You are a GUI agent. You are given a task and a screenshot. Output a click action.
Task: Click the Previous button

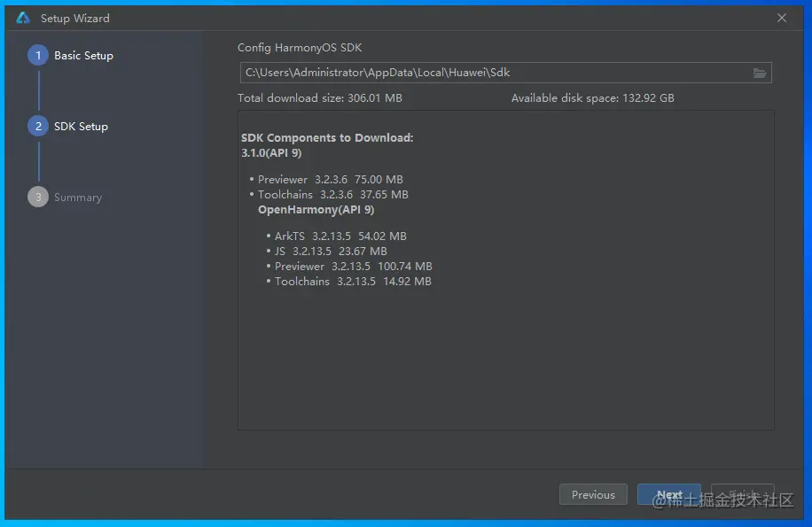pyautogui.click(x=593, y=494)
